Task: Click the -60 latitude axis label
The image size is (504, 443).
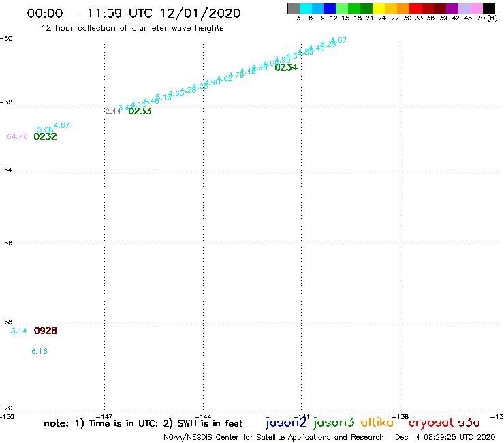Action: [x=6, y=39]
